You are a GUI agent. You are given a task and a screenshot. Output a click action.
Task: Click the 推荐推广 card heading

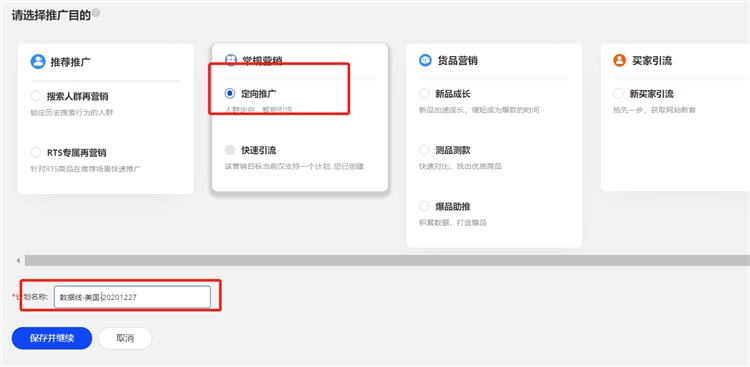coord(71,61)
